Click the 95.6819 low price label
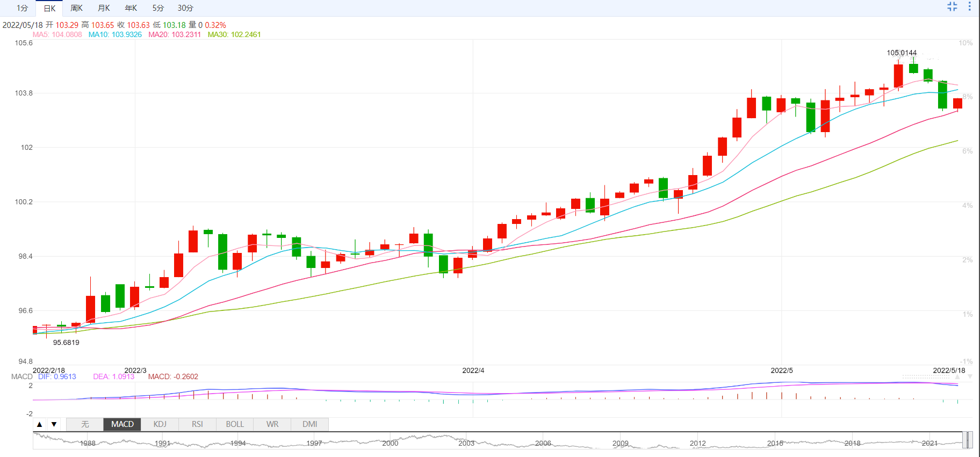The width and height of the screenshot is (980, 457). (66, 343)
